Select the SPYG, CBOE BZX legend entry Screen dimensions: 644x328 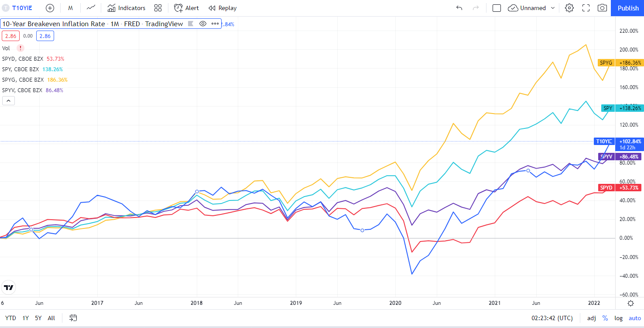(x=23, y=80)
